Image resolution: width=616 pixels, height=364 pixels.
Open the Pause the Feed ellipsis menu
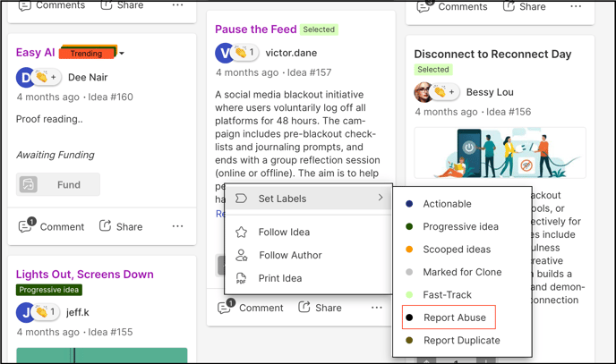click(377, 308)
